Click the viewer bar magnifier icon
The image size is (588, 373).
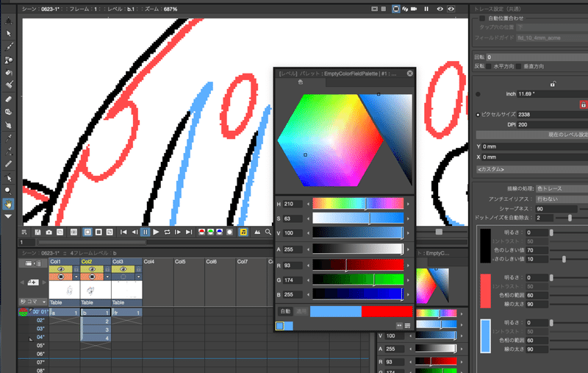[x=268, y=232]
